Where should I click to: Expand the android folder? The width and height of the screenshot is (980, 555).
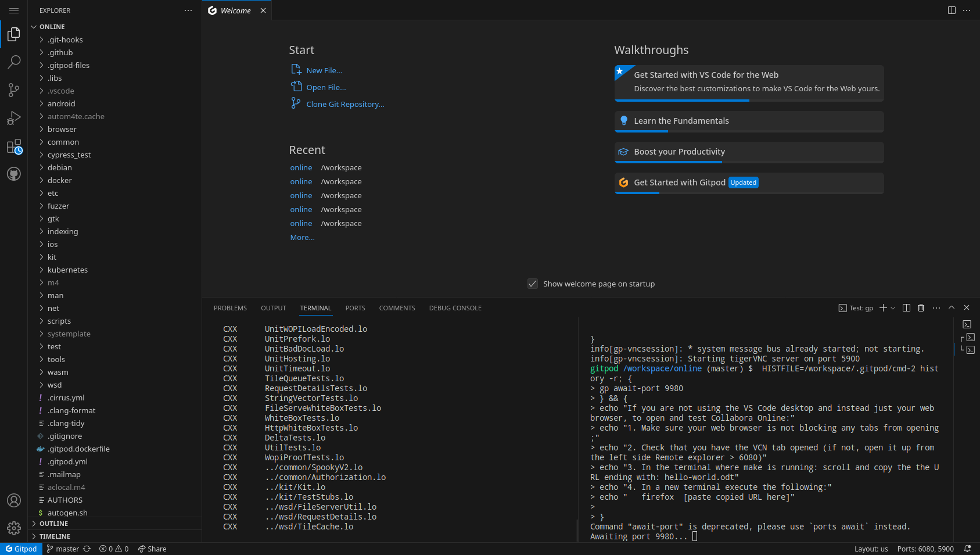(x=115, y=103)
